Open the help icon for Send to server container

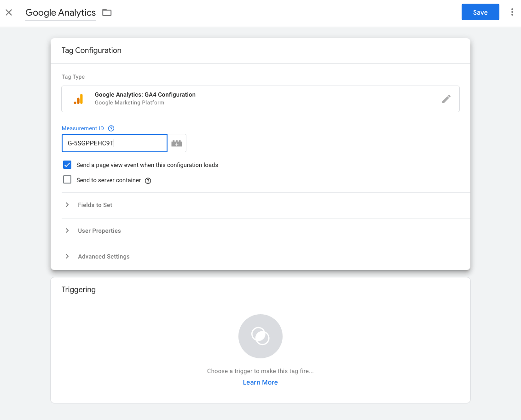point(148,181)
